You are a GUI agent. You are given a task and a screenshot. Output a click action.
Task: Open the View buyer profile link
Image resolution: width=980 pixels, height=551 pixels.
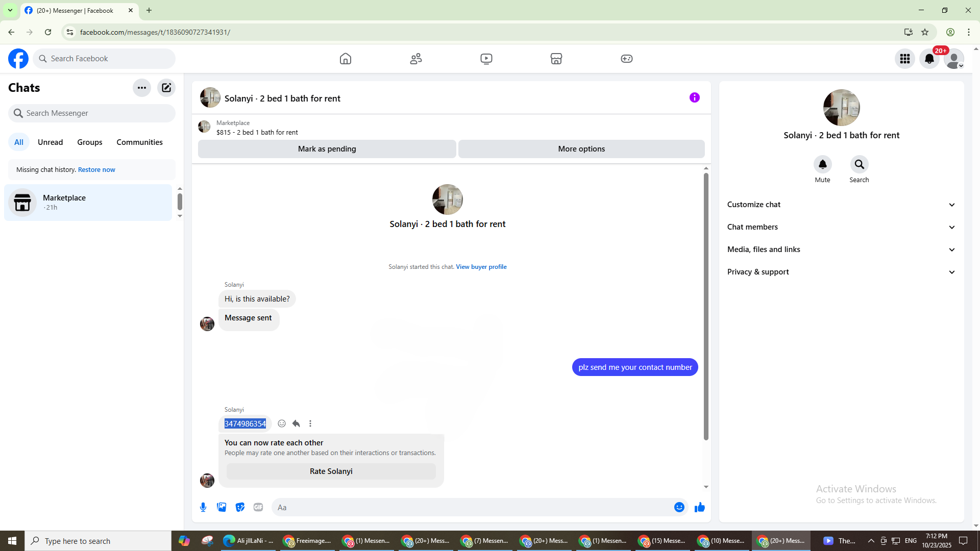coord(481,267)
